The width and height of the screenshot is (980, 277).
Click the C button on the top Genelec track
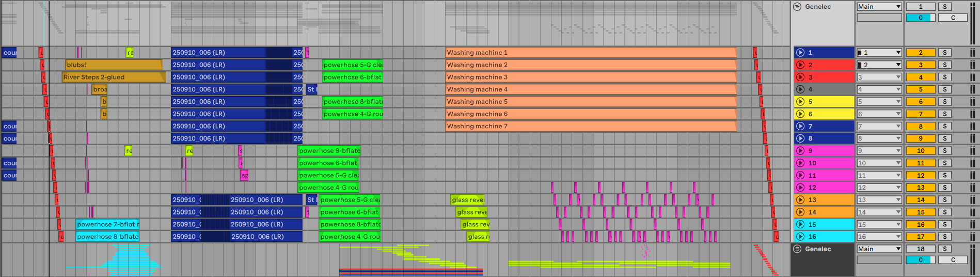pos(953,18)
